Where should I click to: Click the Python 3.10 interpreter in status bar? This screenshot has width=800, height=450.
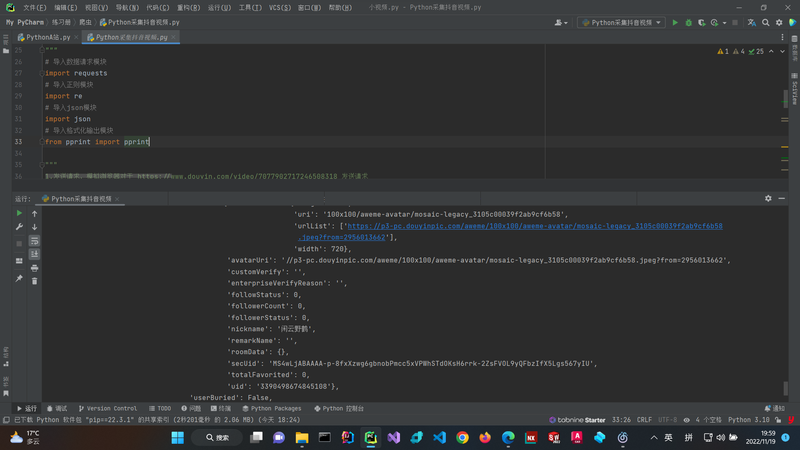[748, 420]
